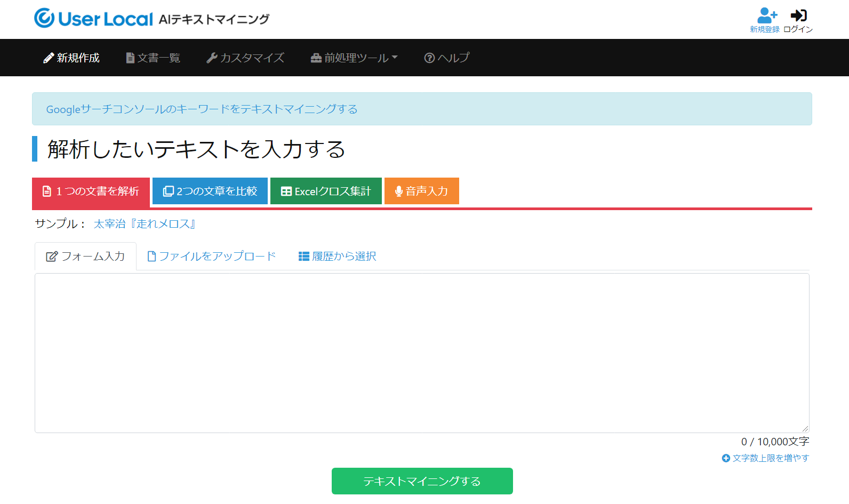
Task: Click the plus icon beside 文字数上限を増やす
Action: tap(726, 458)
